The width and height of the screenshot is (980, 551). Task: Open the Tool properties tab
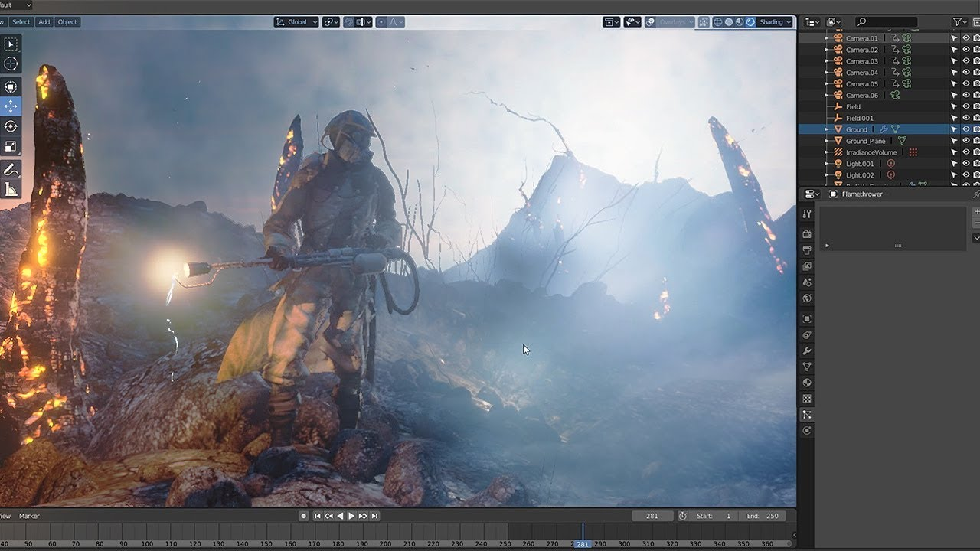click(x=807, y=214)
